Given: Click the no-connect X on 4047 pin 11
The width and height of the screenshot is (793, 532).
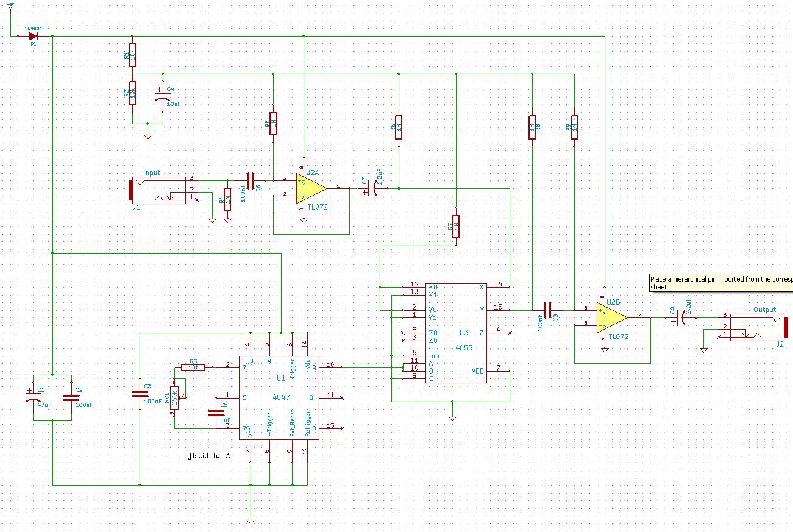Looking at the screenshot, I should (341, 398).
